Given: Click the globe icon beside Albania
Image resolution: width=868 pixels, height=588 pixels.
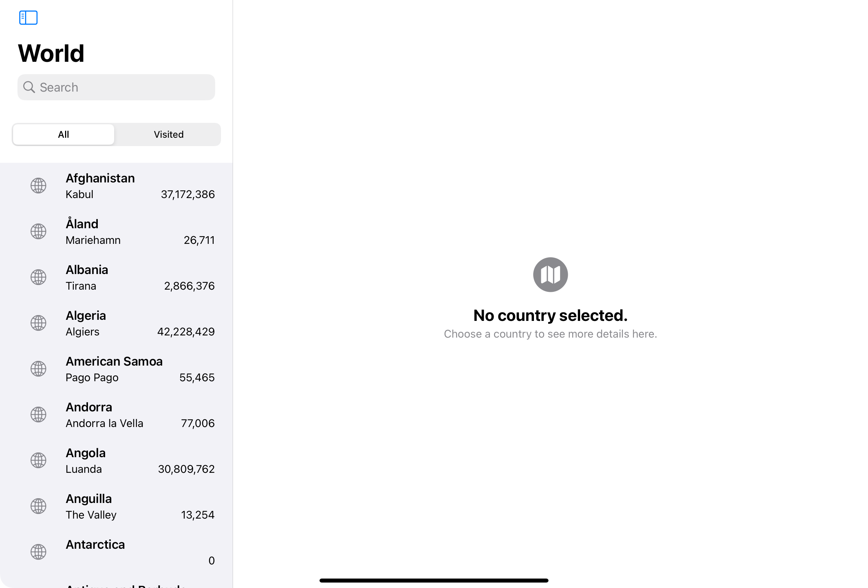Looking at the screenshot, I should [x=38, y=277].
